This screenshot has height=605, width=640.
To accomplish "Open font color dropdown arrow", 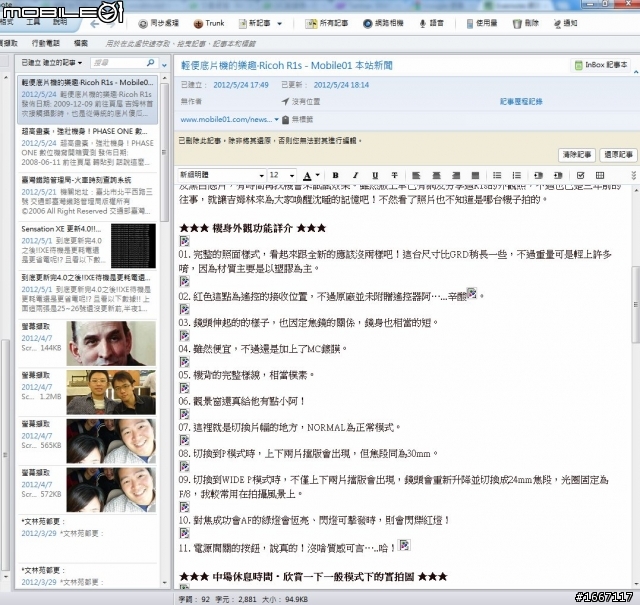I will click(318, 176).
